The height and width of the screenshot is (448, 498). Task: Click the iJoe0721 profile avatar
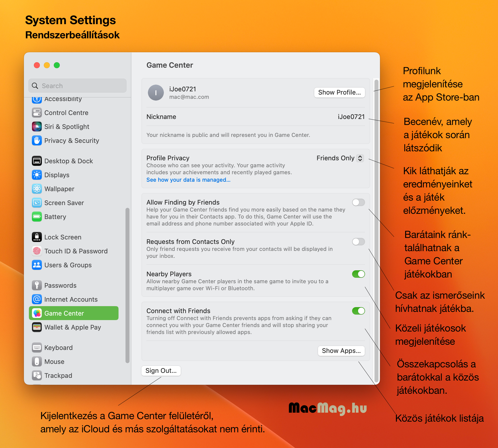click(156, 93)
